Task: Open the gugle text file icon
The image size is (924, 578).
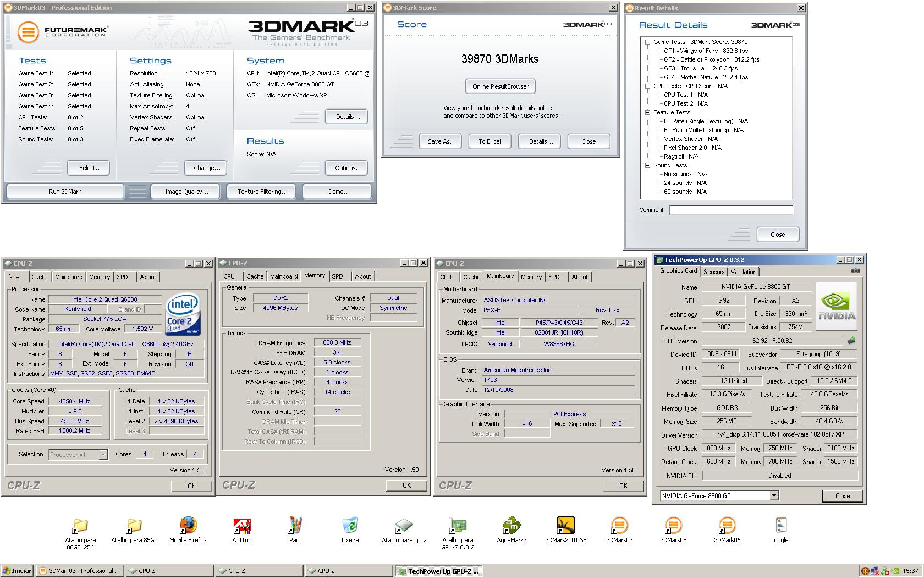Action: click(781, 526)
